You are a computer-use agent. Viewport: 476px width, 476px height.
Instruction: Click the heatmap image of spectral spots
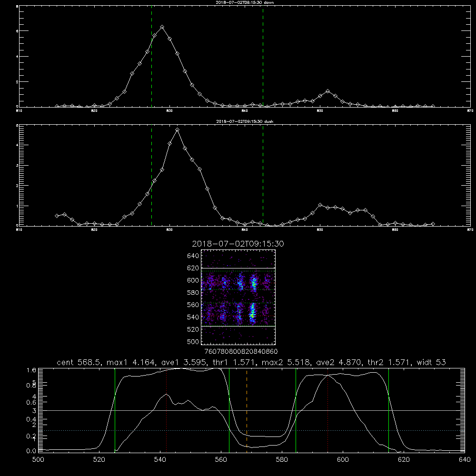coord(238,297)
